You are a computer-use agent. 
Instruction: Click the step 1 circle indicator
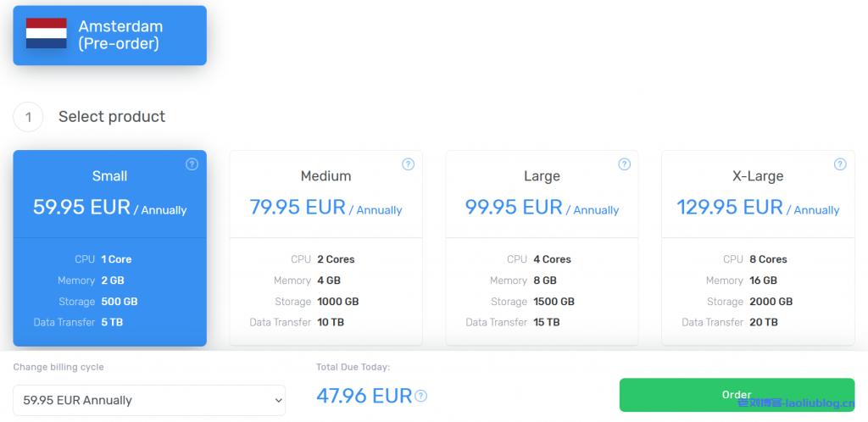click(28, 117)
